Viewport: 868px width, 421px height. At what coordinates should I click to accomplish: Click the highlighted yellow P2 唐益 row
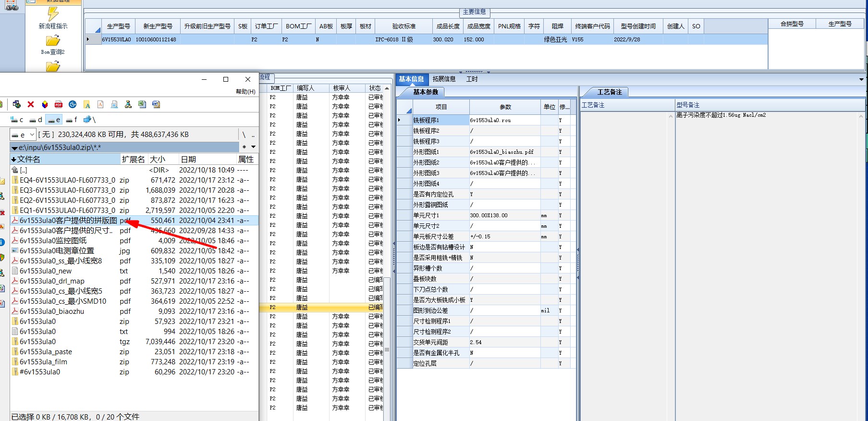pyautogui.click(x=321, y=307)
